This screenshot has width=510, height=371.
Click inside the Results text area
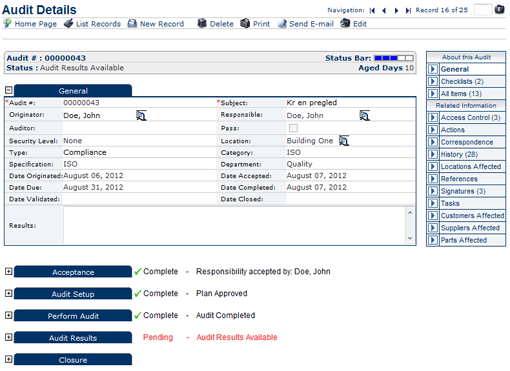tap(235, 225)
